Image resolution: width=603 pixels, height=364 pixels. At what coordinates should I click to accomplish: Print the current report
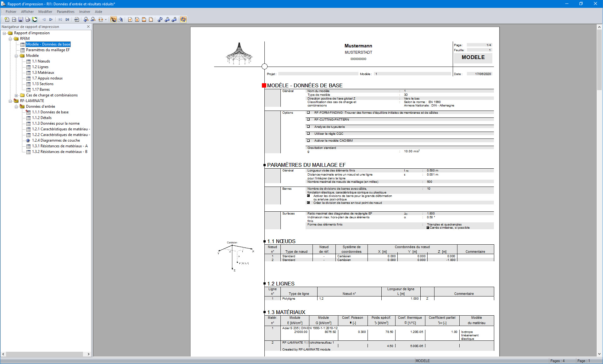click(27, 19)
